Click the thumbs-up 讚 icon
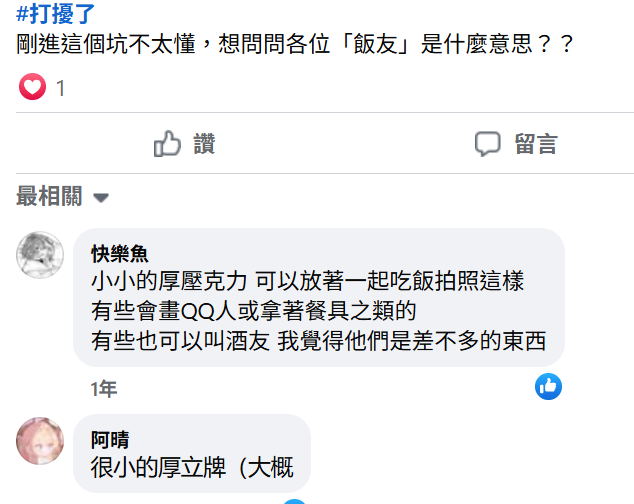 pyautogui.click(x=167, y=144)
